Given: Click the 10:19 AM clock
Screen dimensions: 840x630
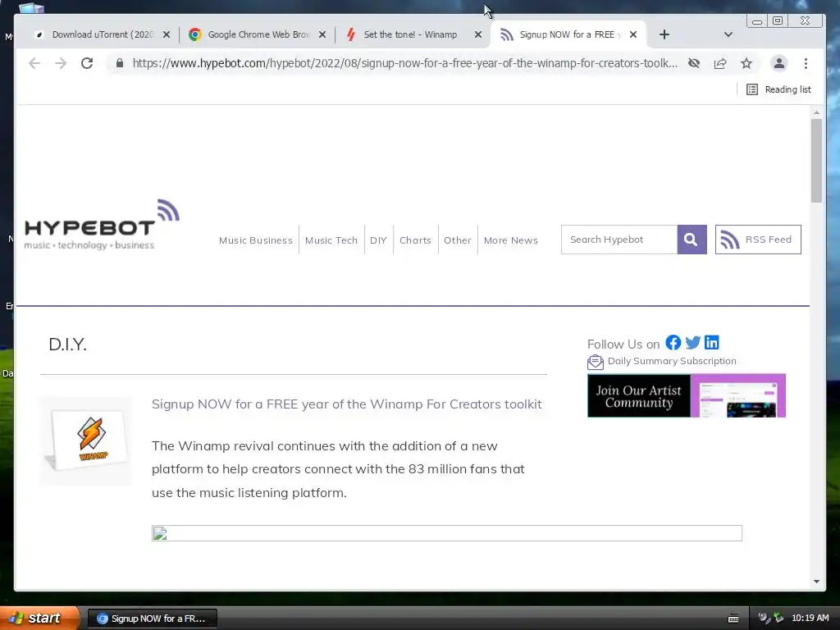Looking at the screenshot, I should click(810, 618).
